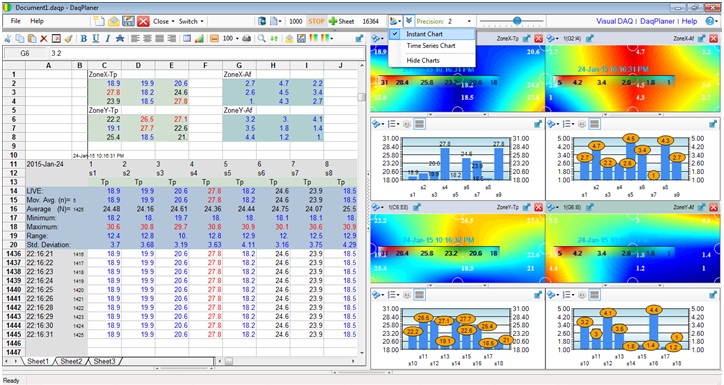Open search with the magnifier icon
This screenshot has width=724, height=385.
(x=261, y=39)
